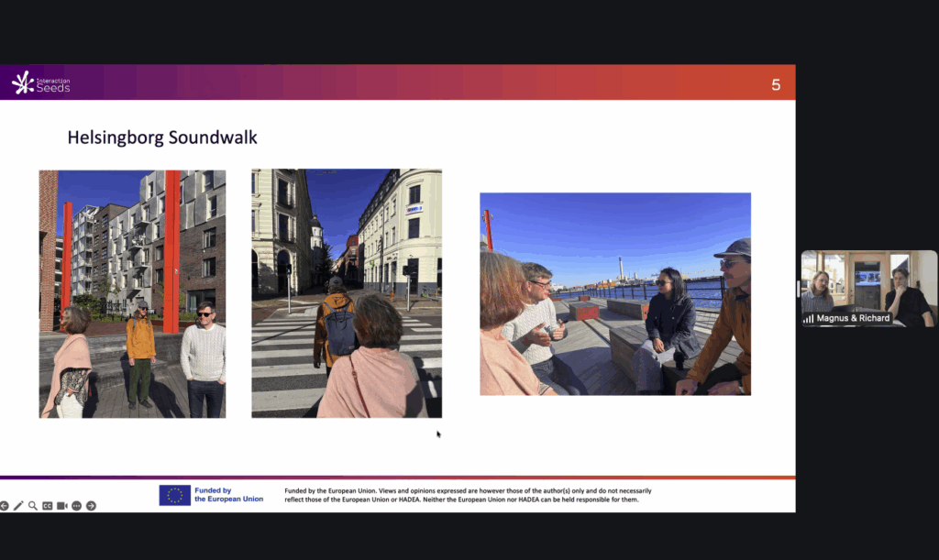Click the Magnus & Richard video tile
Screen dimensions: 939x560
click(x=868, y=284)
